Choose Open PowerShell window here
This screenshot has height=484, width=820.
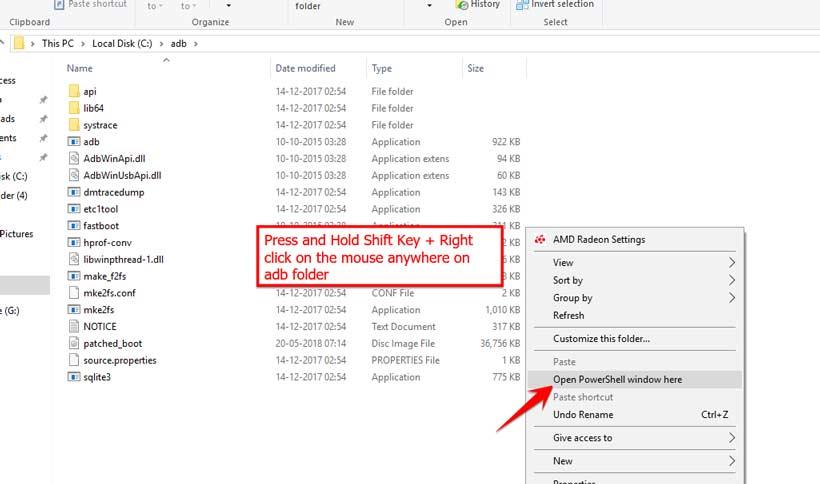617,380
